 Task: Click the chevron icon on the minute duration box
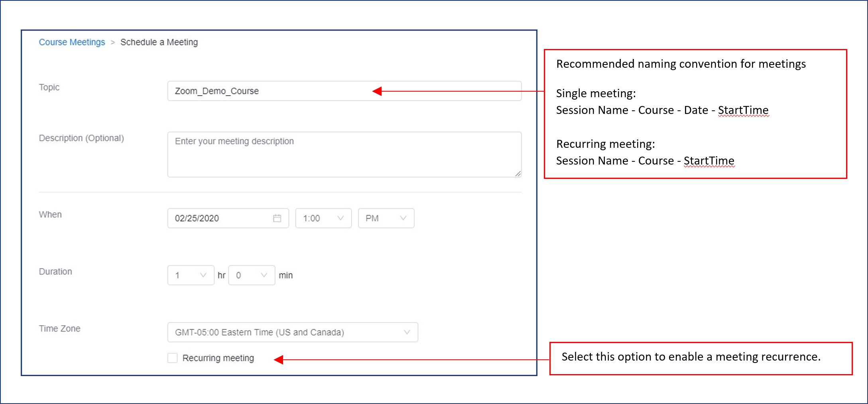tap(264, 275)
